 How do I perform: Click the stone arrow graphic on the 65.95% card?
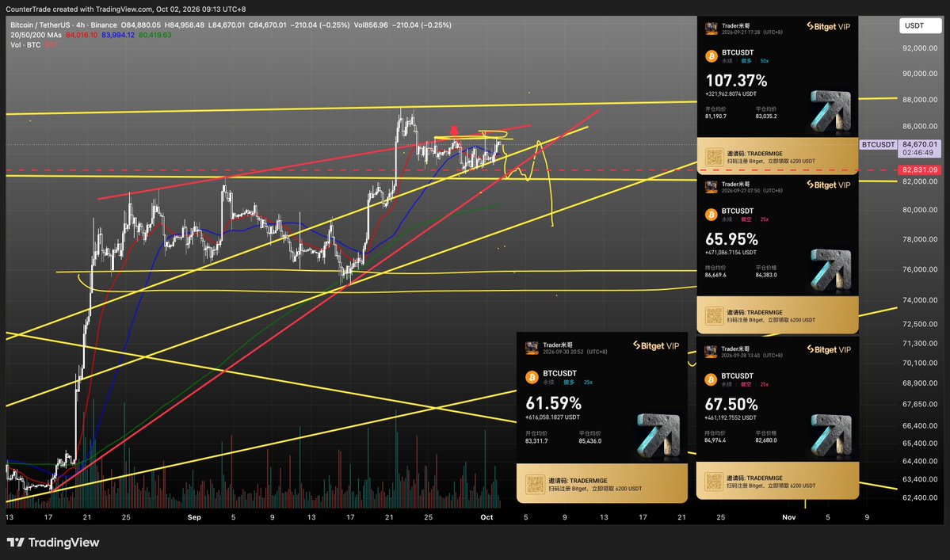830,270
